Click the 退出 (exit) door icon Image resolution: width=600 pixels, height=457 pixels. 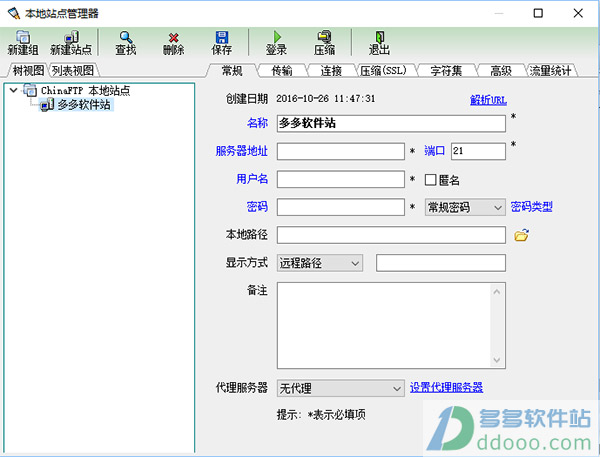(x=380, y=37)
